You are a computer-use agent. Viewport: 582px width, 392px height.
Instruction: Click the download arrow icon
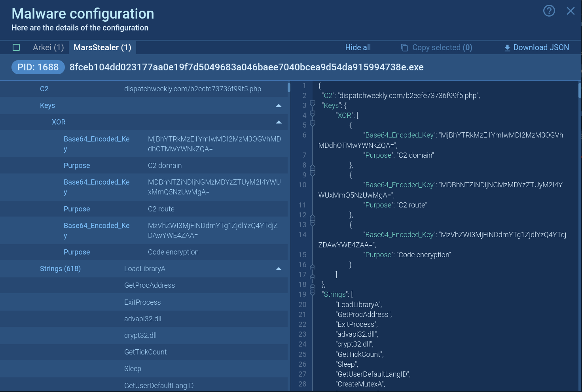point(507,48)
